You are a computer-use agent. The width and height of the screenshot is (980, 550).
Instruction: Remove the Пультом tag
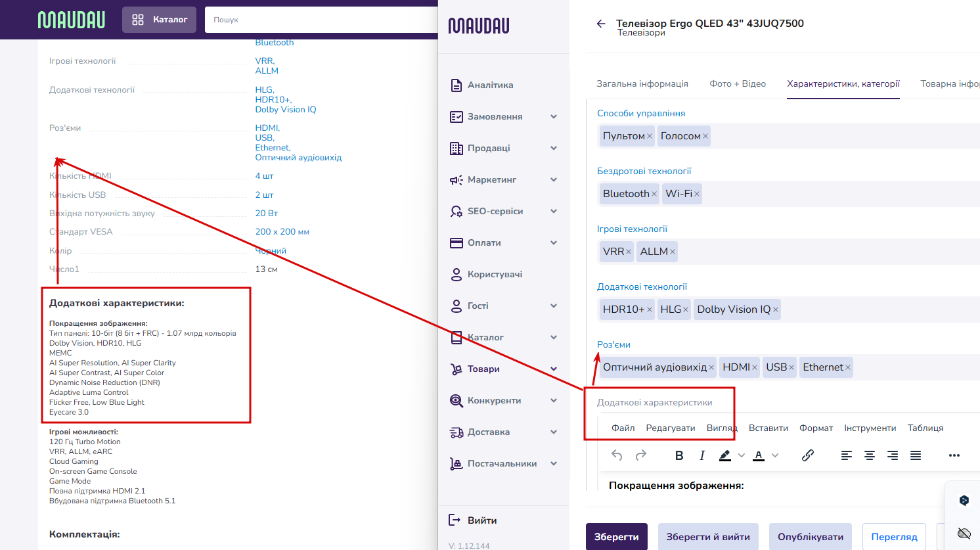[x=650, y=137]
